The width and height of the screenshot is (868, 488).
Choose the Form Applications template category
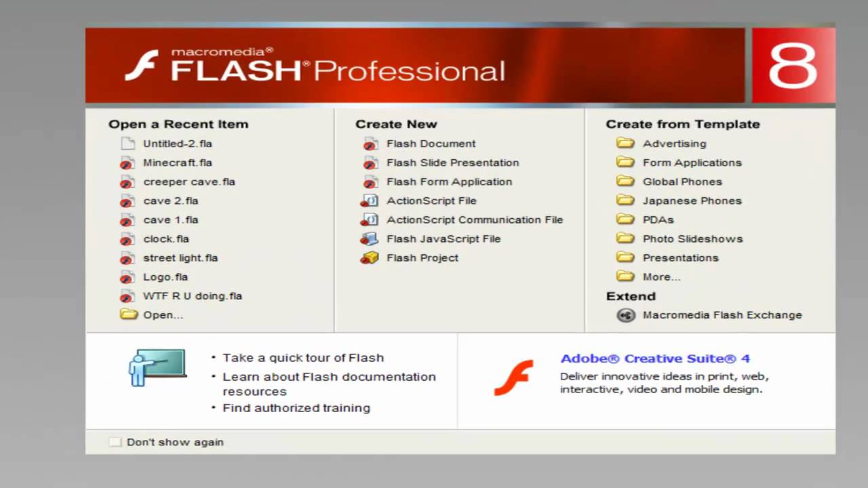[x=692, y=163]
